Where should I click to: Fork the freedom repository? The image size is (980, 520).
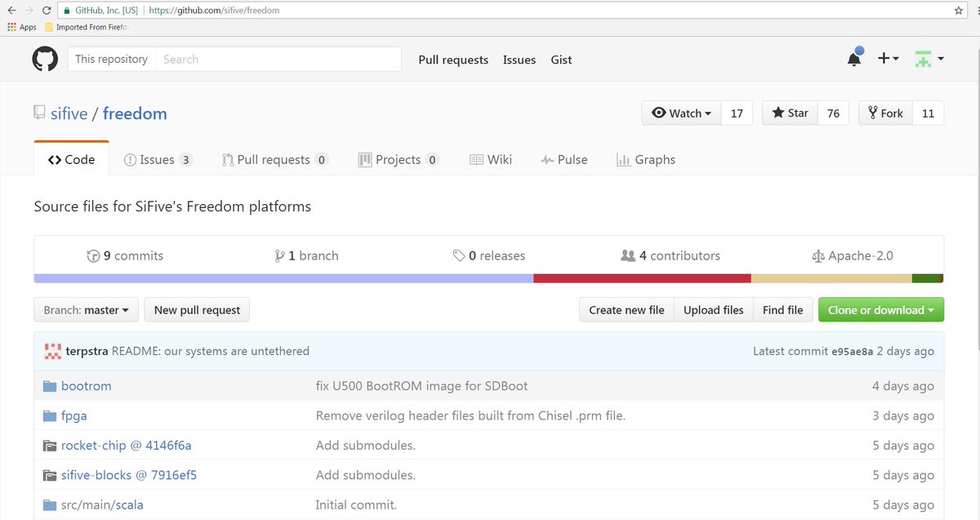pyautogui.click(x=885, y=113)
